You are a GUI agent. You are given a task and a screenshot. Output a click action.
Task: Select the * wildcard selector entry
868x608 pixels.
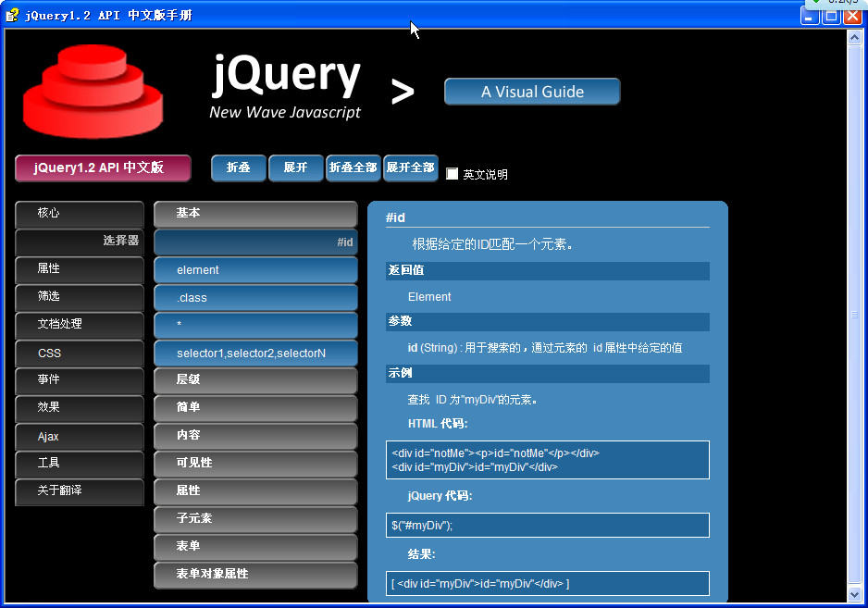[255, 325]
